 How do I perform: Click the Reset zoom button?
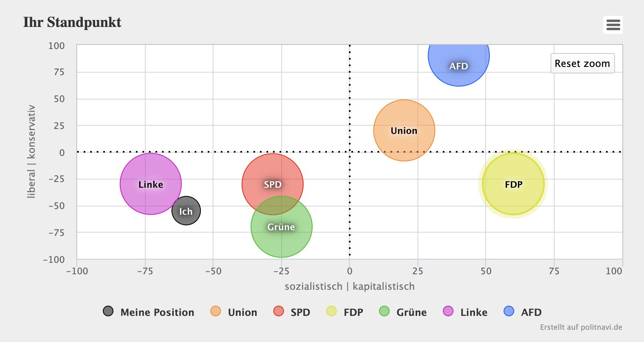582,63
